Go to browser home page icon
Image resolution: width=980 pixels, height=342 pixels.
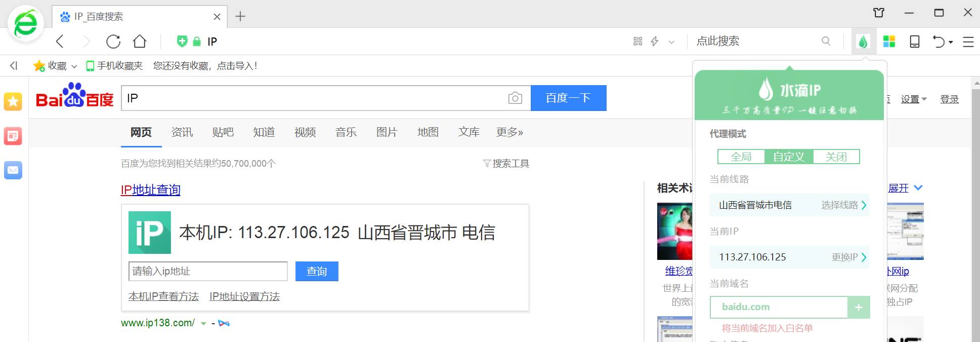[x=140, y=42]
